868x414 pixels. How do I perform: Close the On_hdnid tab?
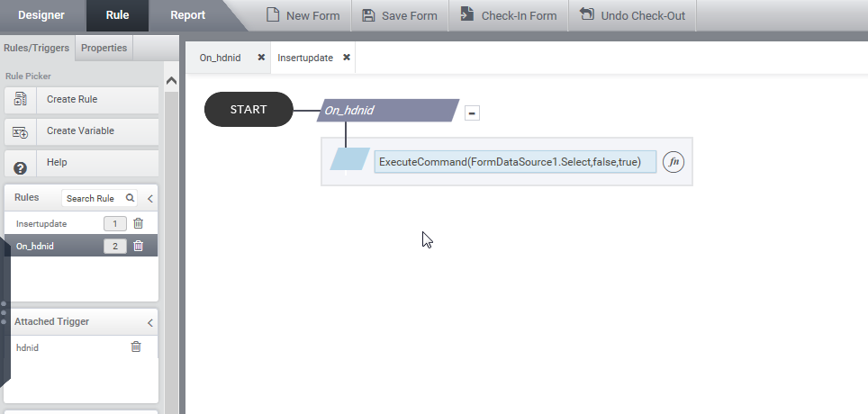click(261, 58)
